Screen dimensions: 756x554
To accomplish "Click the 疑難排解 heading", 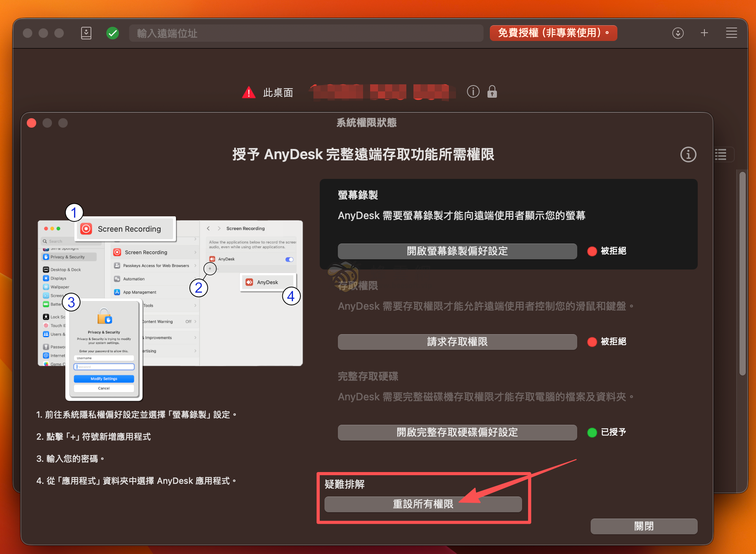I will [345, 484].
